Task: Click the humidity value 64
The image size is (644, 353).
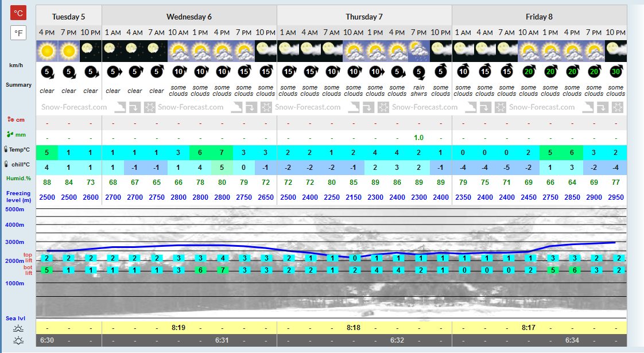Action: tap(572, 183)
